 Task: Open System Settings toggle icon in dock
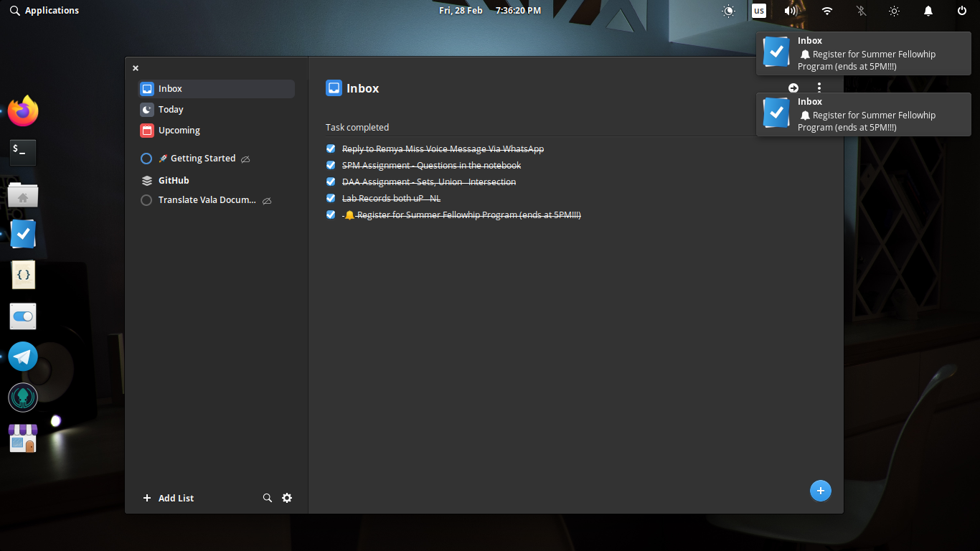coord(23,316)
